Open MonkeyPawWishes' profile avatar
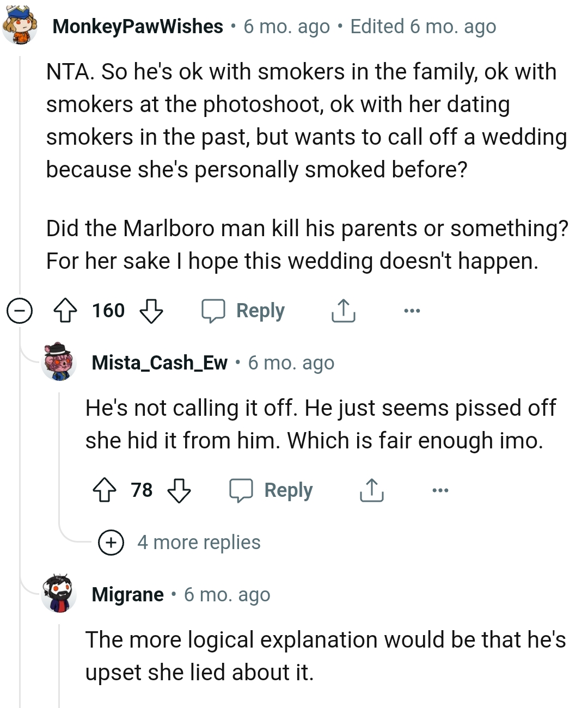588x708 pixels. pyautogui.click(x=20, y=26)
